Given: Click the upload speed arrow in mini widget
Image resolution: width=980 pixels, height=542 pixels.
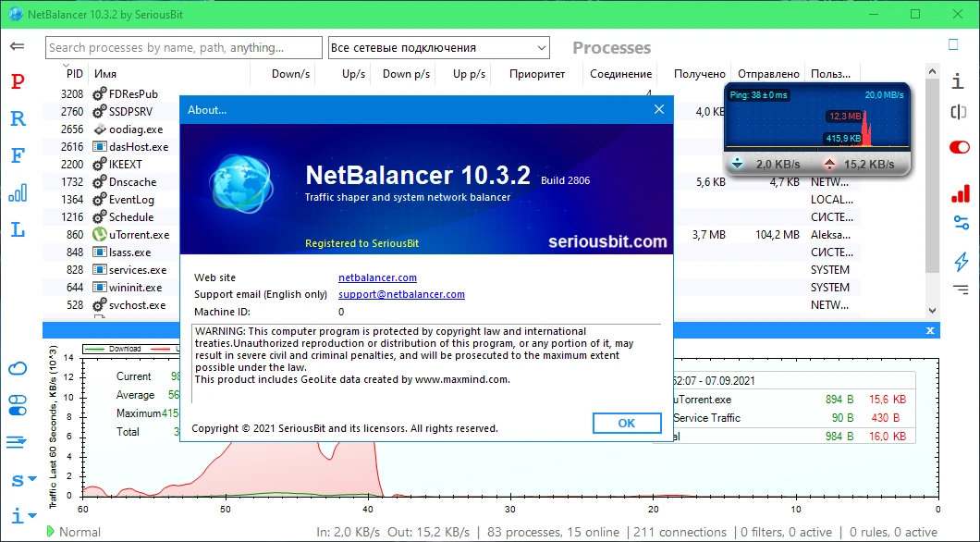Looking at the screenshot, I should coord(829,164).
